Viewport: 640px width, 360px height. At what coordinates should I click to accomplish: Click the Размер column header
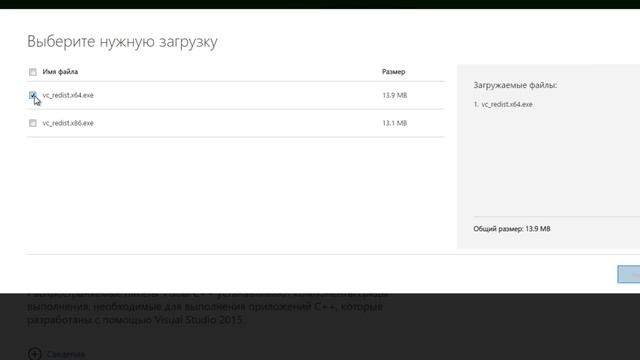click(x=393, y=72)
